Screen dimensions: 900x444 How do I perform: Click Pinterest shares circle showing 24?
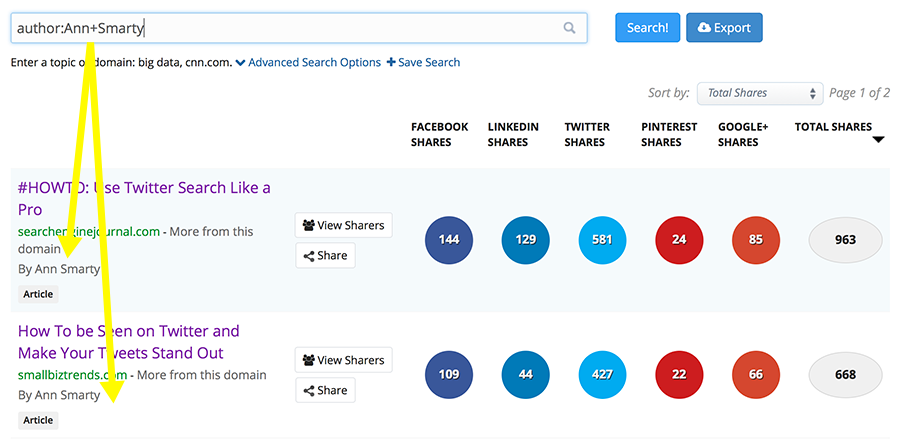tap(680, 240)
